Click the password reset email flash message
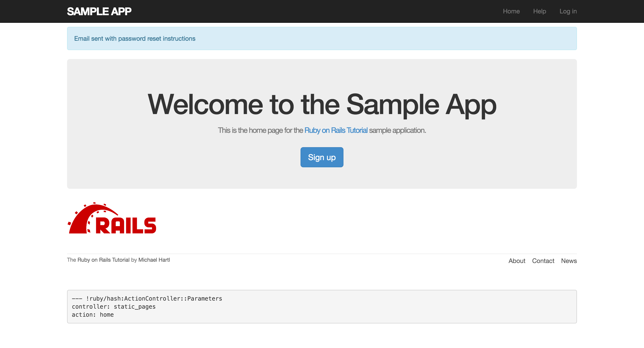This screenshot has width=644, height=348. (x=134, y=38)
